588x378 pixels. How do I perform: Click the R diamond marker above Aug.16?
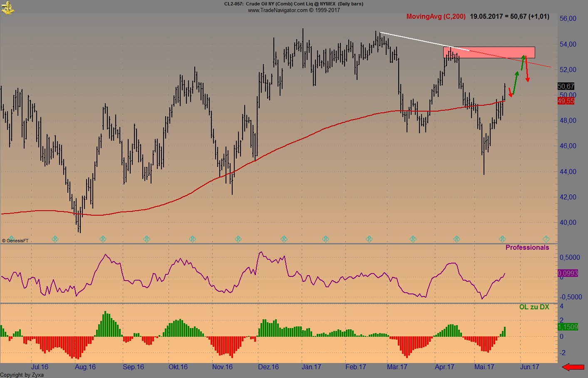tap(103, 239)
